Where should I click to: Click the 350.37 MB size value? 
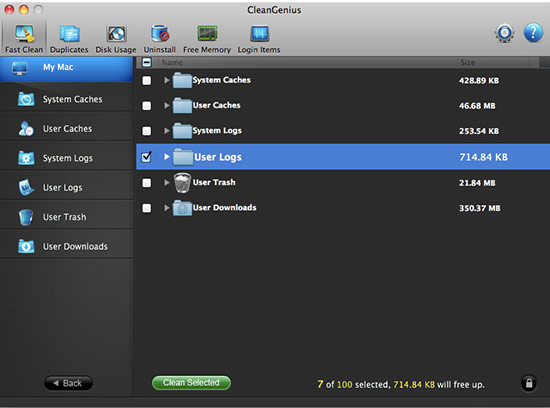tap(479, 208)
